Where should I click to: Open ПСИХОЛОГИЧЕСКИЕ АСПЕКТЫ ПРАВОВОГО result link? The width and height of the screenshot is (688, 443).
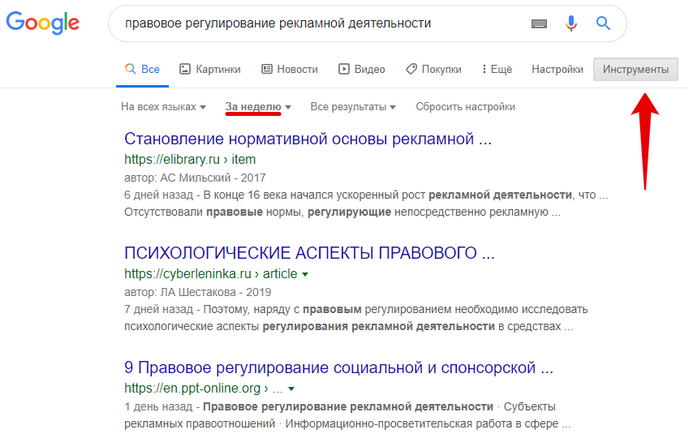pyautogui.click(x=303, y=251)
